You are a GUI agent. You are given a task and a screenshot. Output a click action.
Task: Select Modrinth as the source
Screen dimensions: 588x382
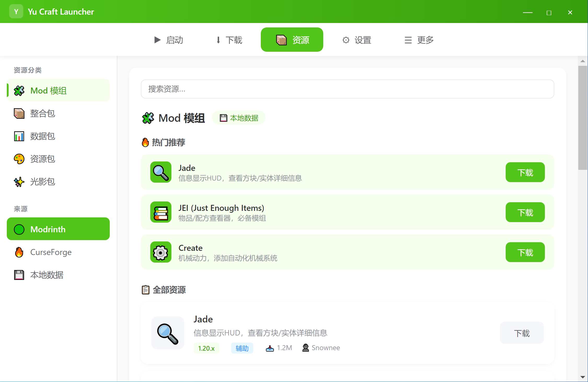[x=58, y=229]
